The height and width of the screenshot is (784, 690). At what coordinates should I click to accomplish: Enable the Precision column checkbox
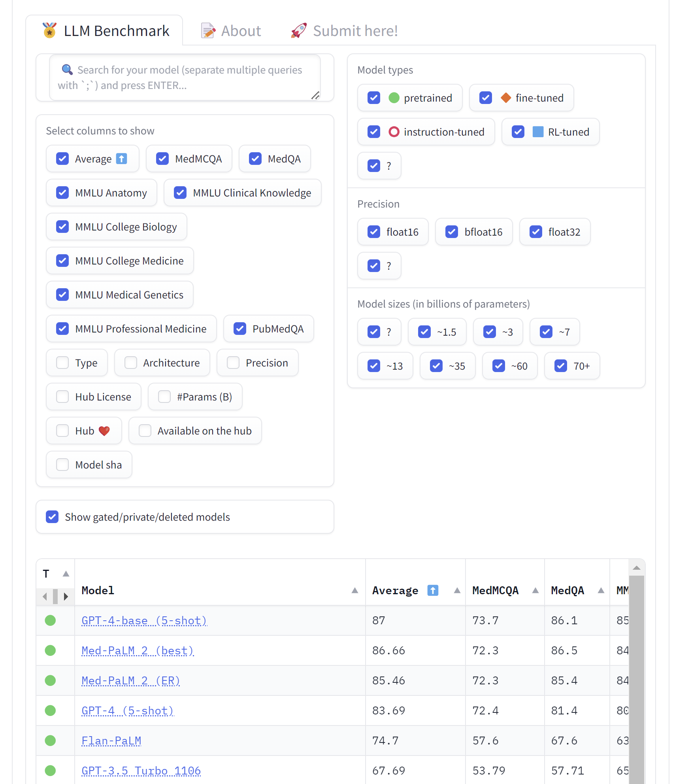233,363
